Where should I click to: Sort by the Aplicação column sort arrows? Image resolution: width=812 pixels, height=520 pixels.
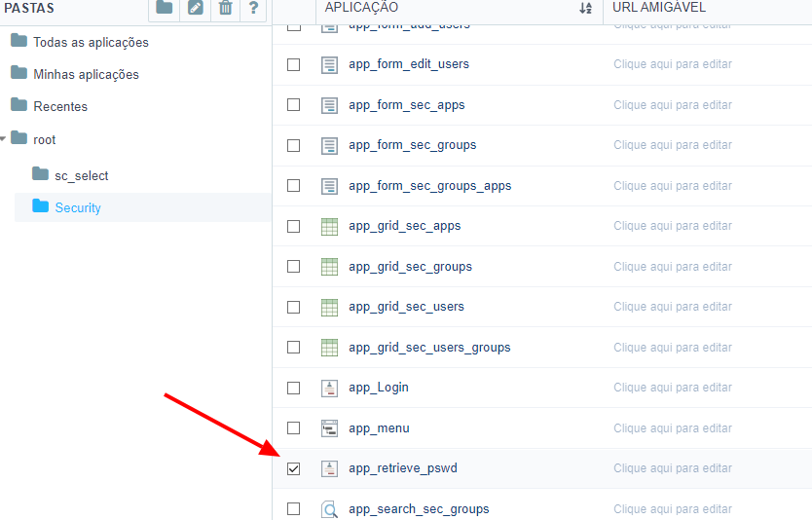coord(585,8)
